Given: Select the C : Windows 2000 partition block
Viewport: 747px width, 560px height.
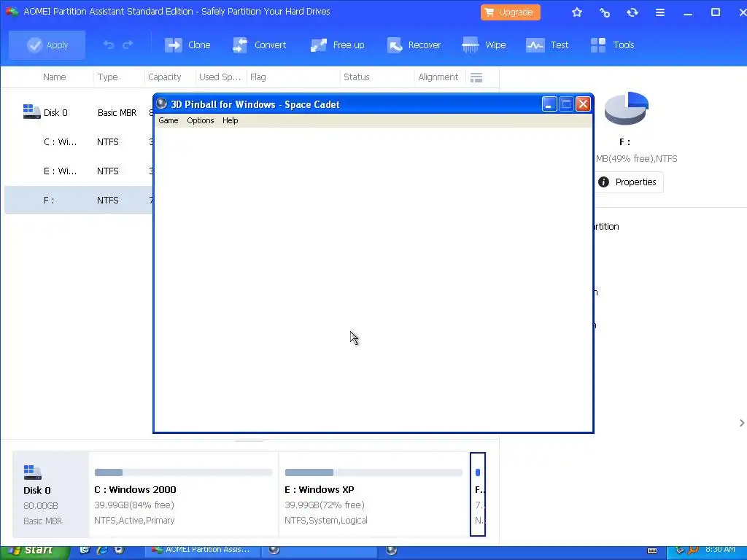Looking at the screenshot, I should [183, 494].
